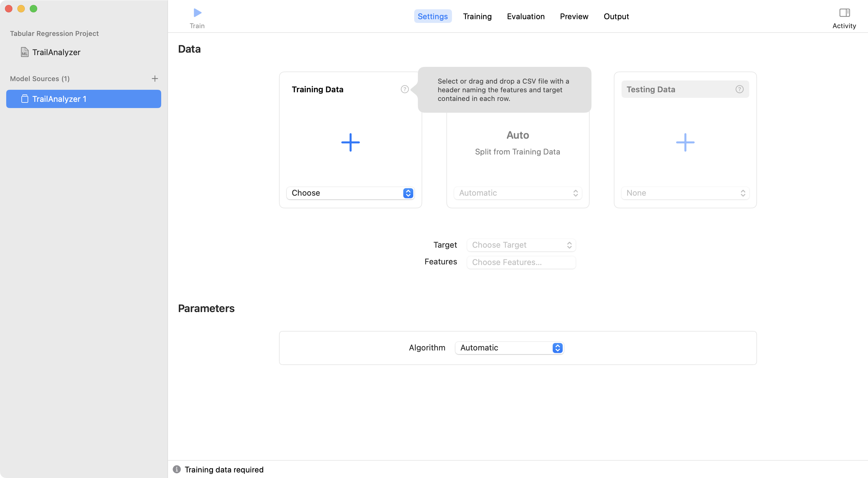
Task: Open the Activity panel
Action: [844, 13]
